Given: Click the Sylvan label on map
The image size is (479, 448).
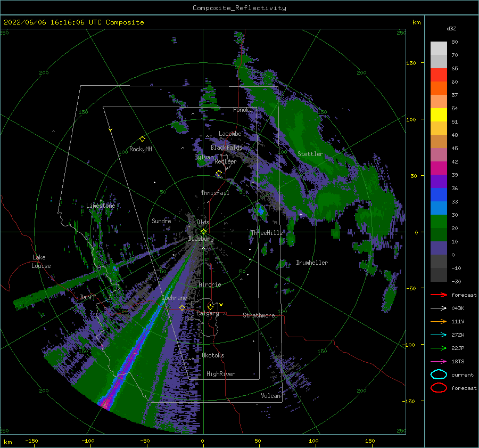Looking at the screenshot, I should click(204, 157).
